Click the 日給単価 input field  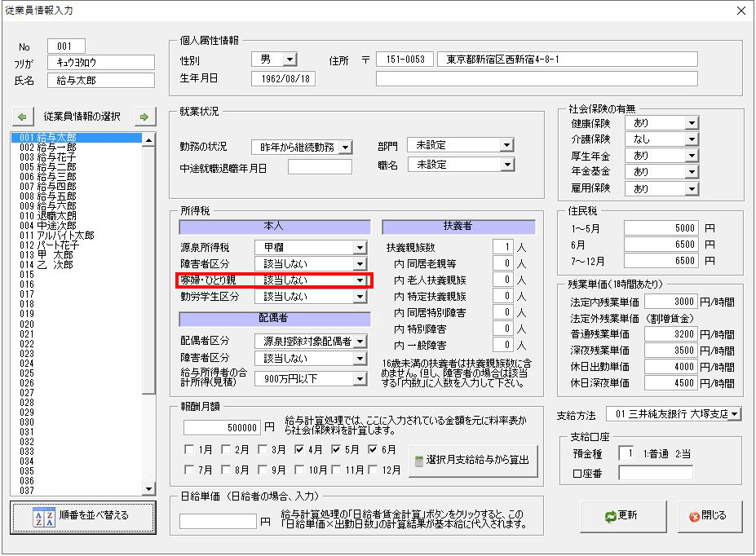tap(218, 521)
